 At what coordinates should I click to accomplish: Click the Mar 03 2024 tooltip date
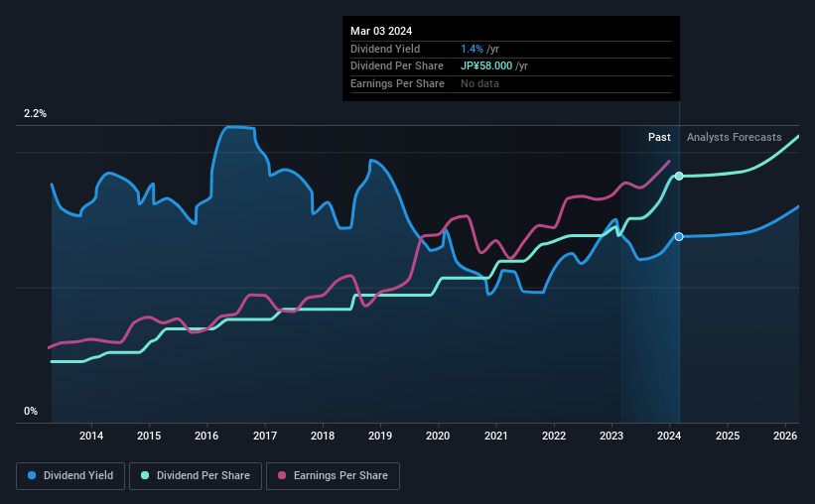click(x=381, y=31)
